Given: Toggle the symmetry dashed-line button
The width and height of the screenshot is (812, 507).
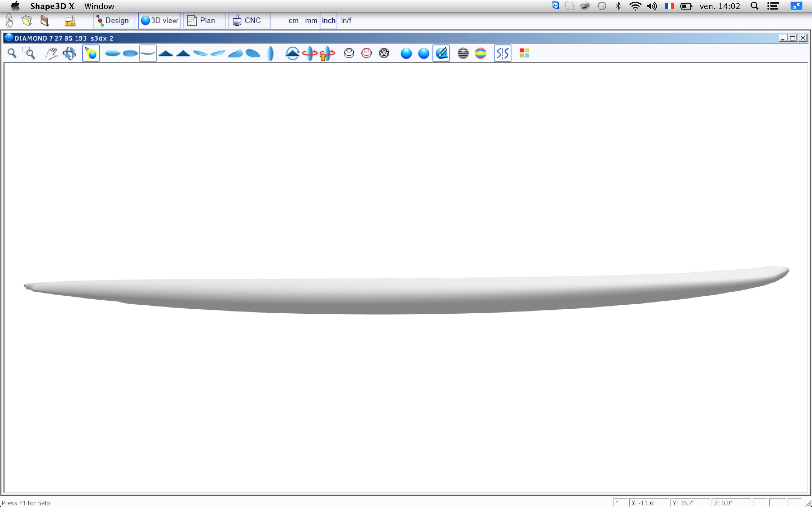Looking at the screenshot, I should (502, 53).
